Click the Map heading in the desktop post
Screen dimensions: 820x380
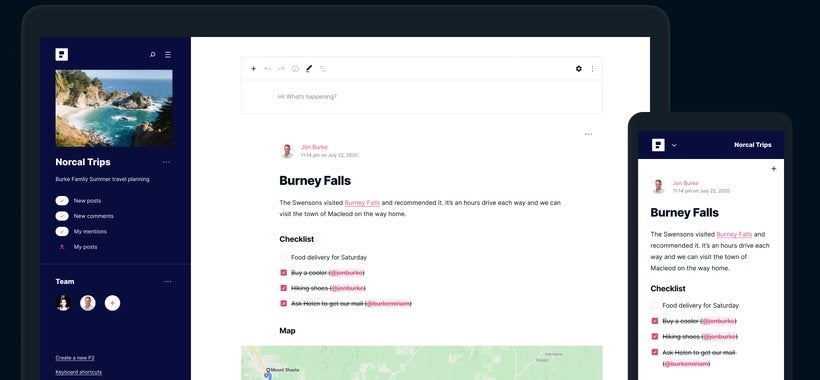[287, 331]
